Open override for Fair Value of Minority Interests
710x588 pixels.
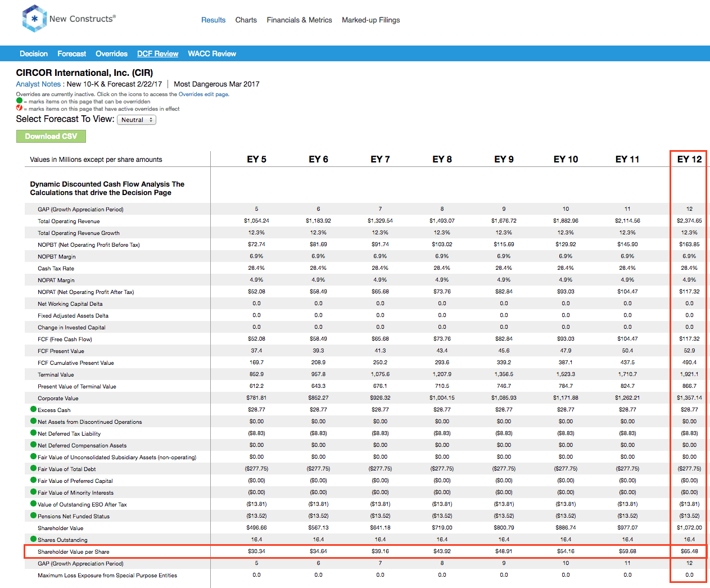34,492
